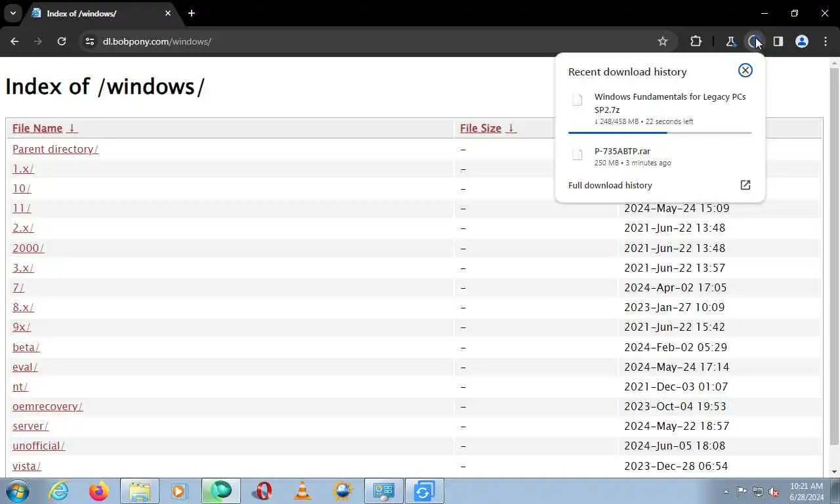Open the Parent directory link

click(55, 149)
